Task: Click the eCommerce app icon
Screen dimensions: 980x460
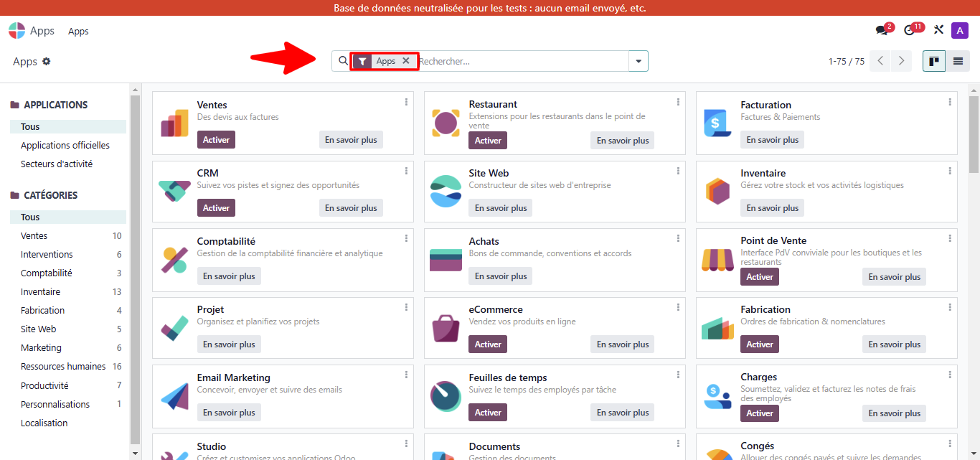Action: [446, 327]
